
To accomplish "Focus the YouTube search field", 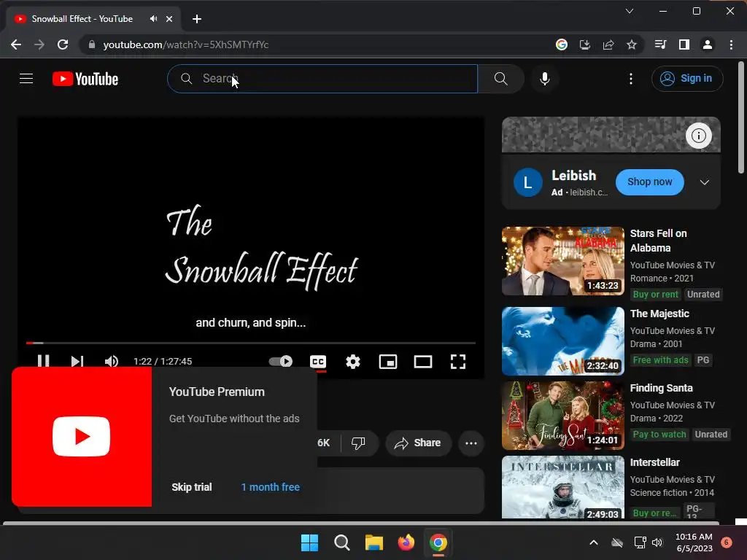I will click(322, 79).
